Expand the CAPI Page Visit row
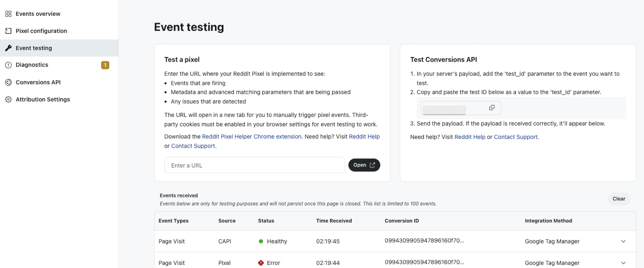Image resolution: width=644 pixels, height=268 pixels. coord(623,241)
